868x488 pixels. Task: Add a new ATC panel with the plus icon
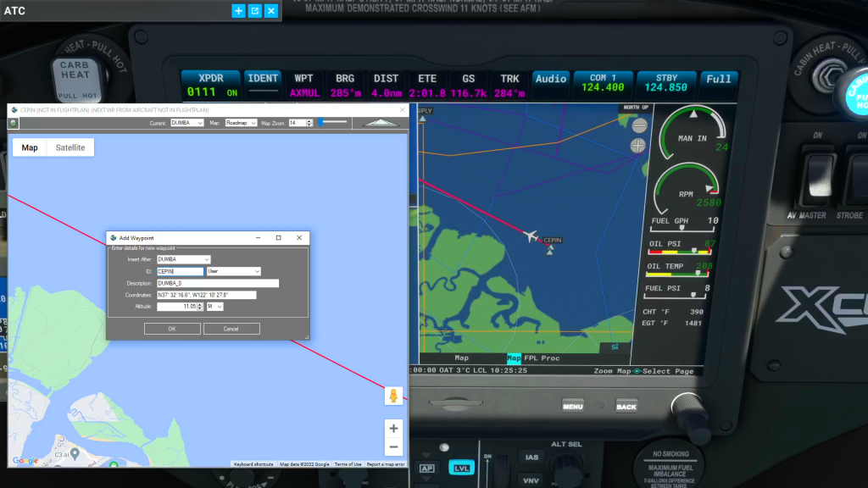click(x=238, y=10)
